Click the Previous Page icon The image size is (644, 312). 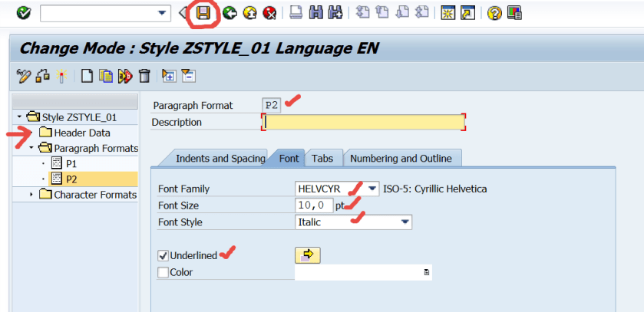[x=382, y=14]
